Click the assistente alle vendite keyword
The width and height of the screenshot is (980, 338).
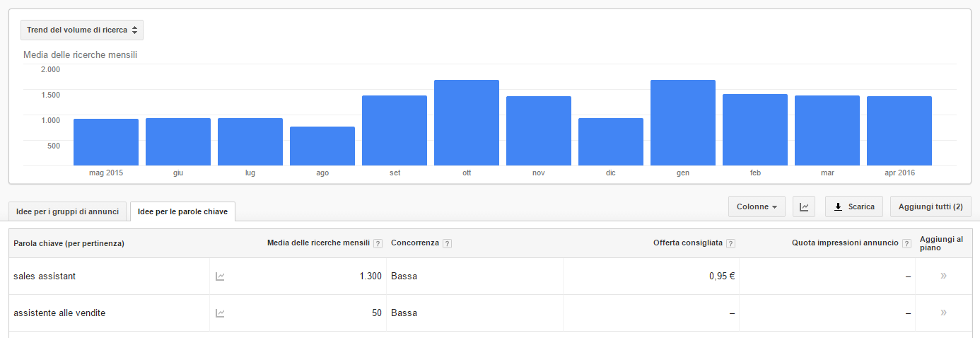click(59, 313)
